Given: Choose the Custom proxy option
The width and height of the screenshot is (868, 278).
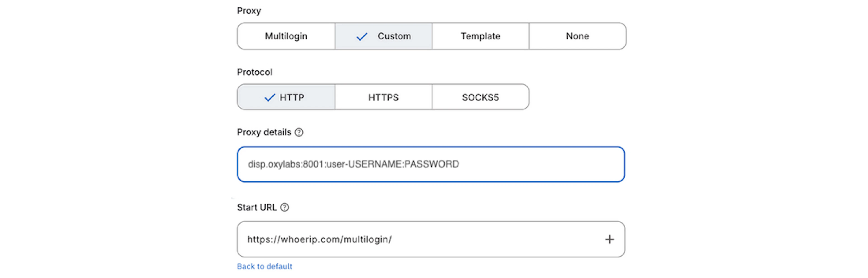Looking at the screenshot, I should tap(383, 36).
